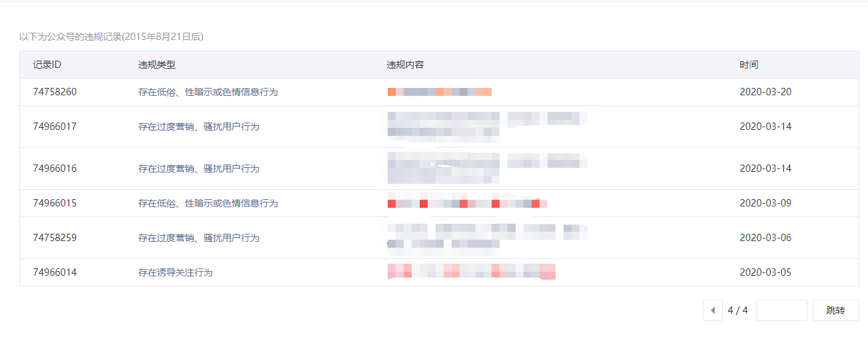This screenshot has width=868, height=343.
Task: Open violation type for record 74758259
Action: tap(199, 238)
